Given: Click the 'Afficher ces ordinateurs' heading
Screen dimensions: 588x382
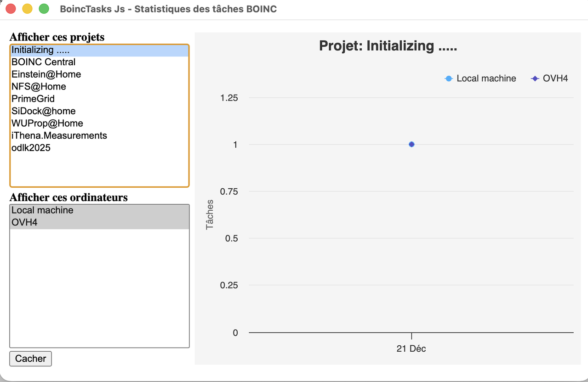Looking at the screenshot, I should click(x=69, y=197).
